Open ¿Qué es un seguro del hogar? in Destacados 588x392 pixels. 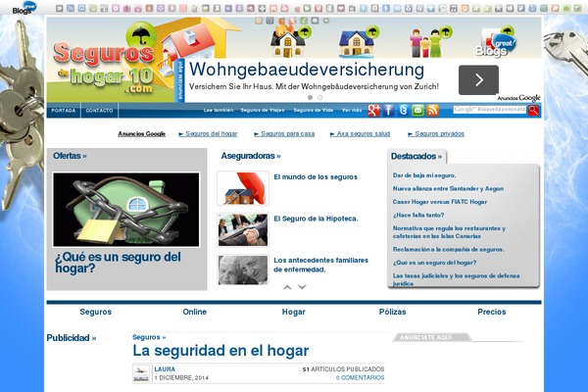pos(434,263)
